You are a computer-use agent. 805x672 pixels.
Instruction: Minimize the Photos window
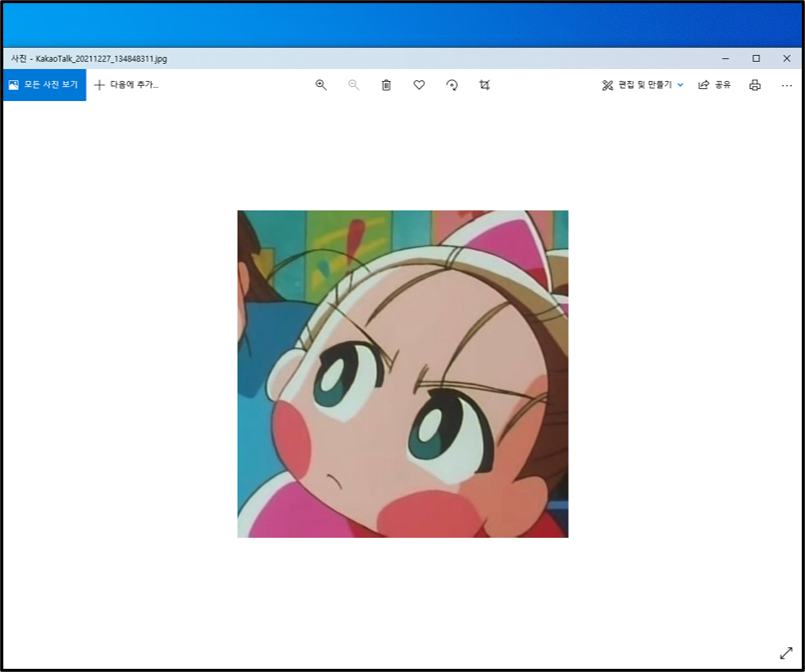click(725, 59)
